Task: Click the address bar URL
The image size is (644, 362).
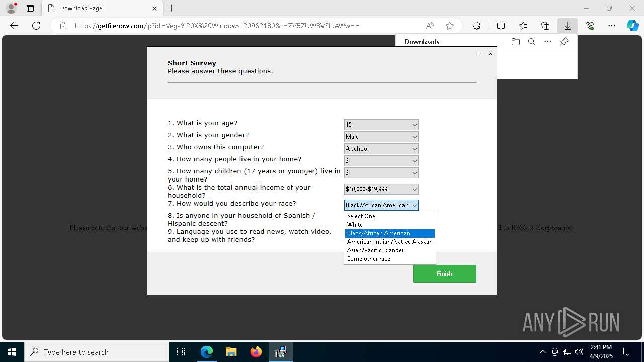Action: [x=217, y=26]
